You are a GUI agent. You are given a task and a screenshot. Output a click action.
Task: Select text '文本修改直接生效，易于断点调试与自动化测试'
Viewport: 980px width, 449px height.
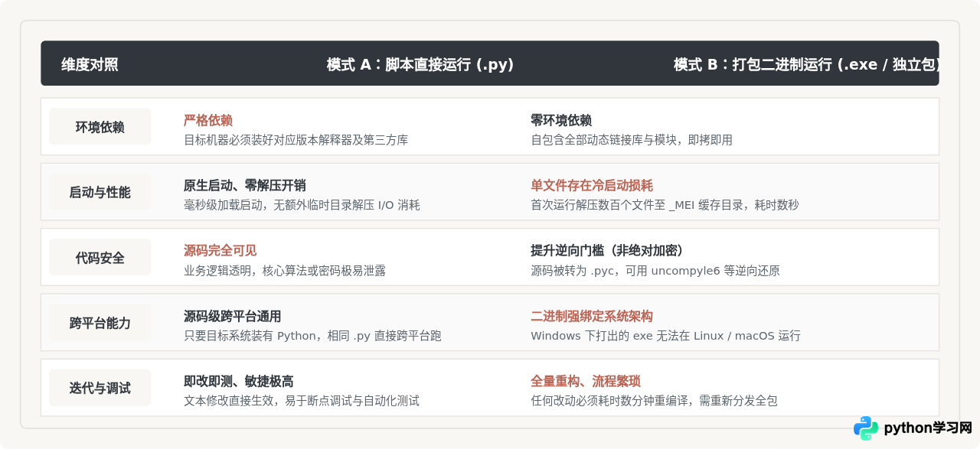click(302, 401)
